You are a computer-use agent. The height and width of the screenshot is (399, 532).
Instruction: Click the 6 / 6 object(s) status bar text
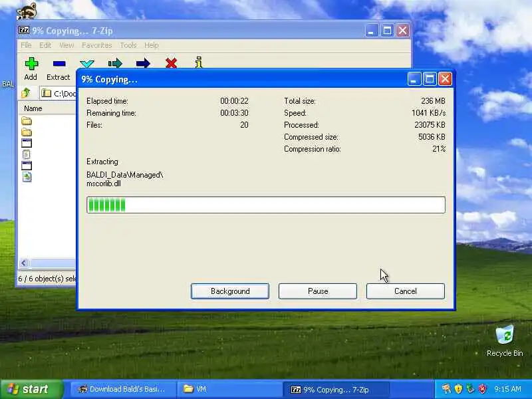47,279
